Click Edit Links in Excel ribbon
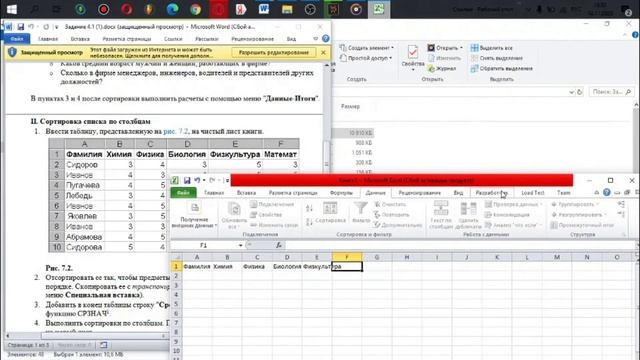Image resolution: width=640 pixels, height=360 pixels. coord(273,225)
